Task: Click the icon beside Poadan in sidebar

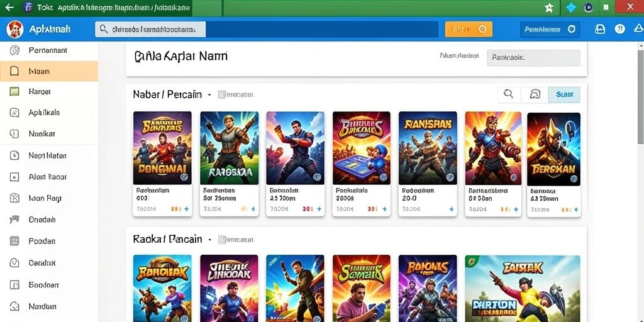Action: pyautogui.click(x=14, y=241)
